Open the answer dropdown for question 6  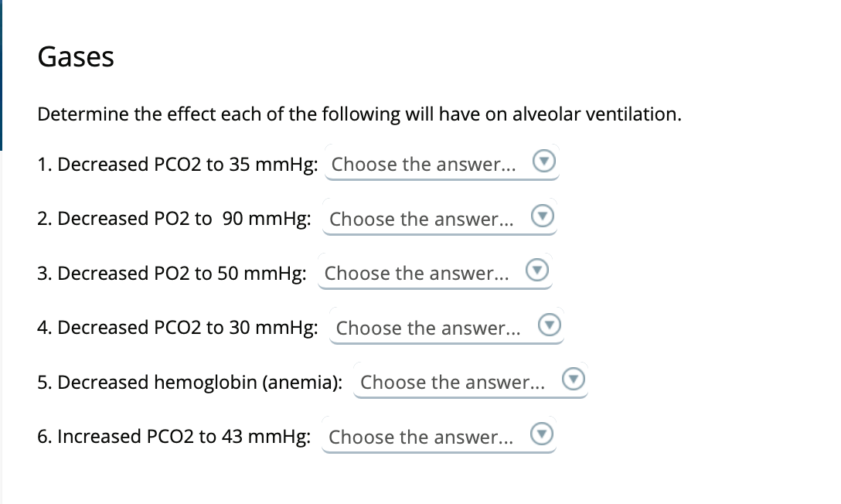[x=439, y=435]
